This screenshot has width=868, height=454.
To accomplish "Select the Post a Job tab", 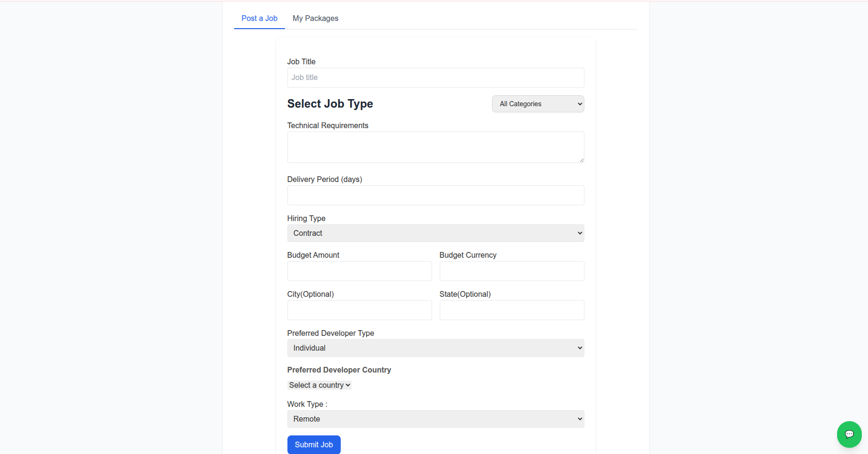I will [x=259, y=18].
